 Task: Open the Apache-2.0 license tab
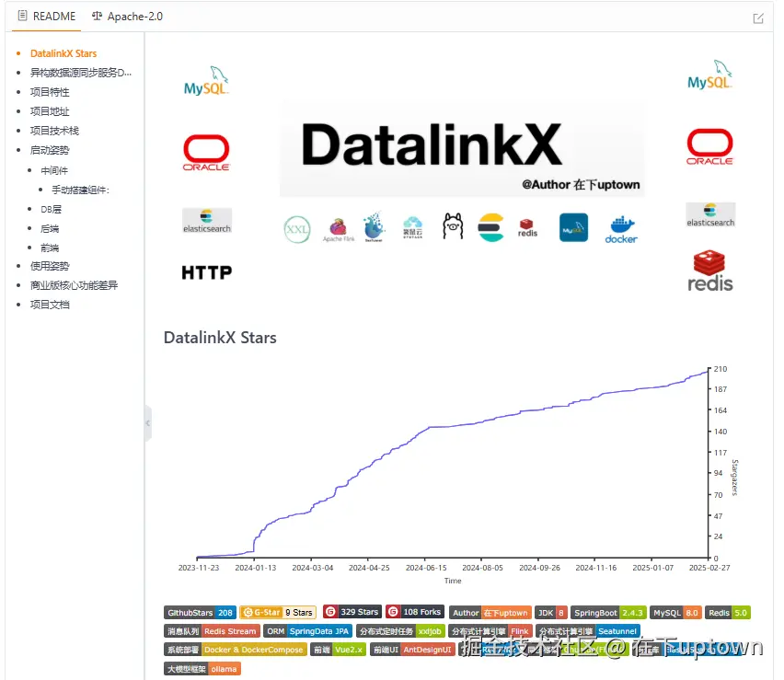pyautogui.click(x=128, y=17)
